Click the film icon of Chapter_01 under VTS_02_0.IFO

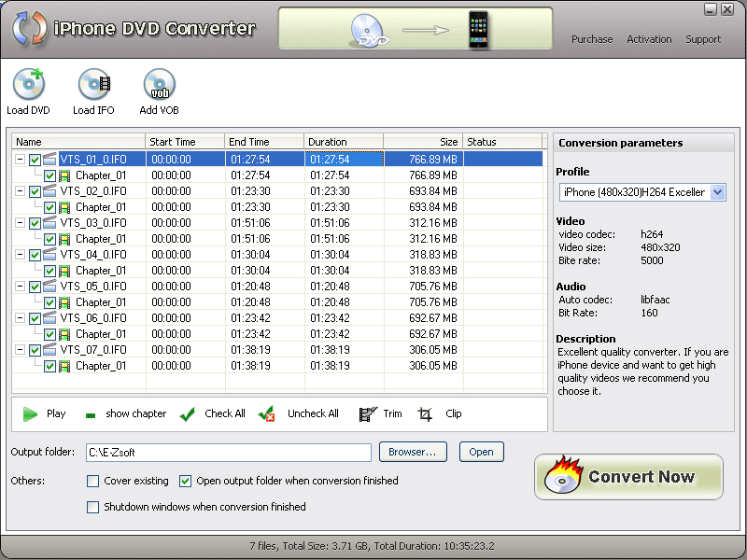[x=64, y=207]
